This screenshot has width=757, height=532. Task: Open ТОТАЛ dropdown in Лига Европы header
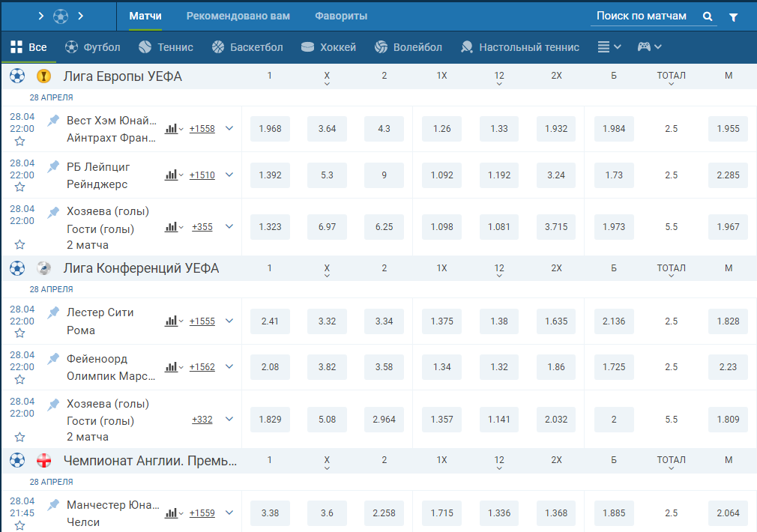pyautogui.click(x=671, y=78)
